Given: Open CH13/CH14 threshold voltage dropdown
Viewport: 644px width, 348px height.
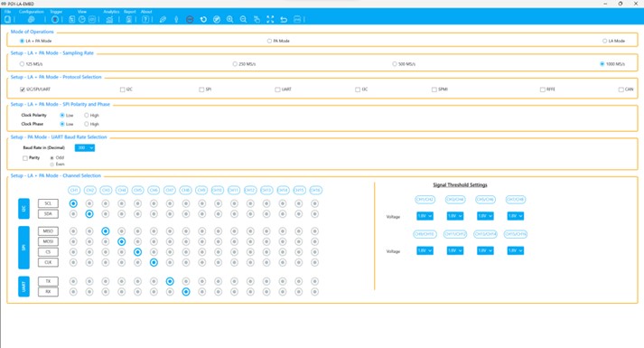Looking at the screenshot, I should tap(485, 250).
